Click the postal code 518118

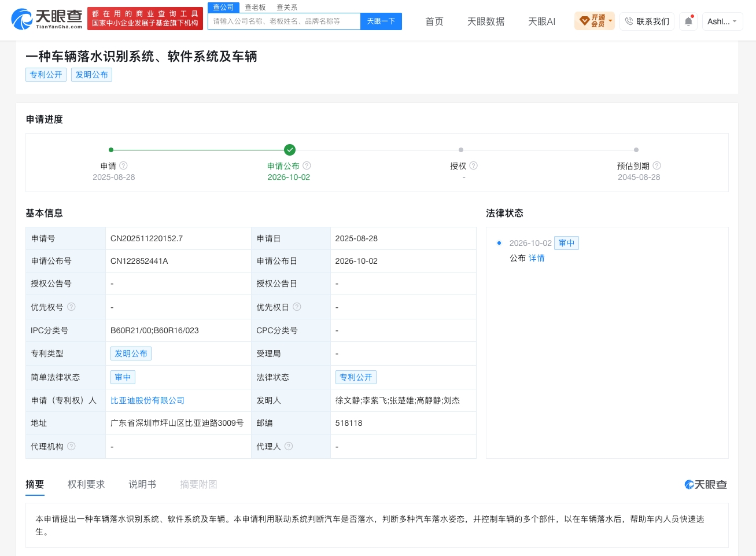coord(349,423)
